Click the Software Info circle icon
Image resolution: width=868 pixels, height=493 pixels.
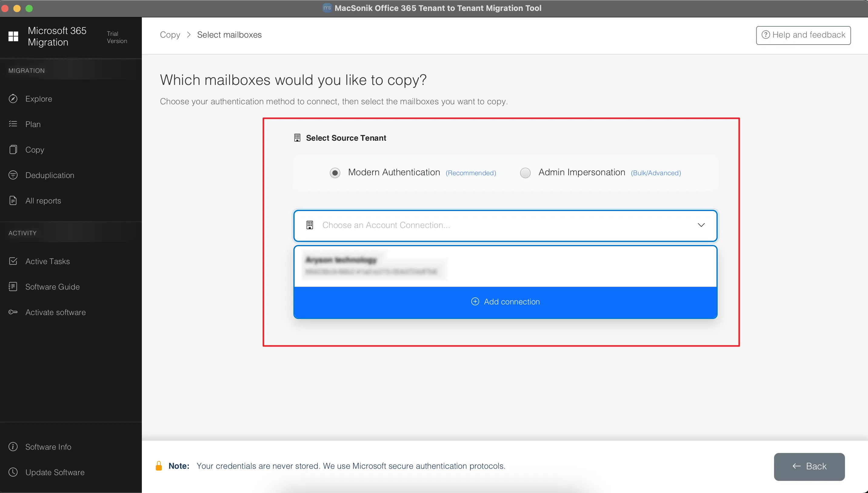(13, 447)
